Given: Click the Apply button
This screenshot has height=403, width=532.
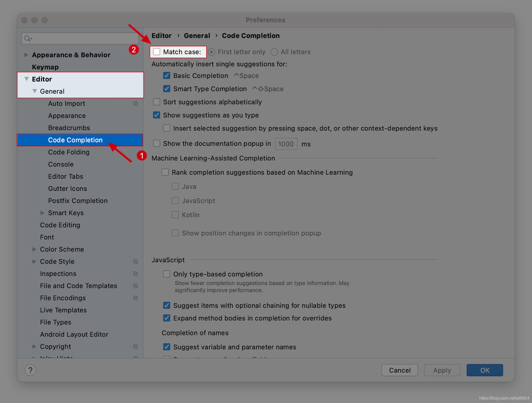Looking at the screenshot, I should (x=442, y=370).
